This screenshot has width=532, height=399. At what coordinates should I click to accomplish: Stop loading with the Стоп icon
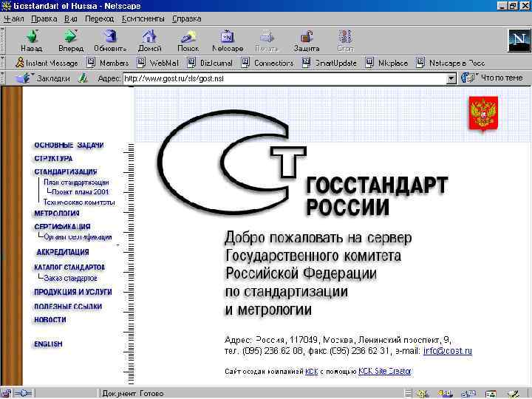tap(345, 40)
